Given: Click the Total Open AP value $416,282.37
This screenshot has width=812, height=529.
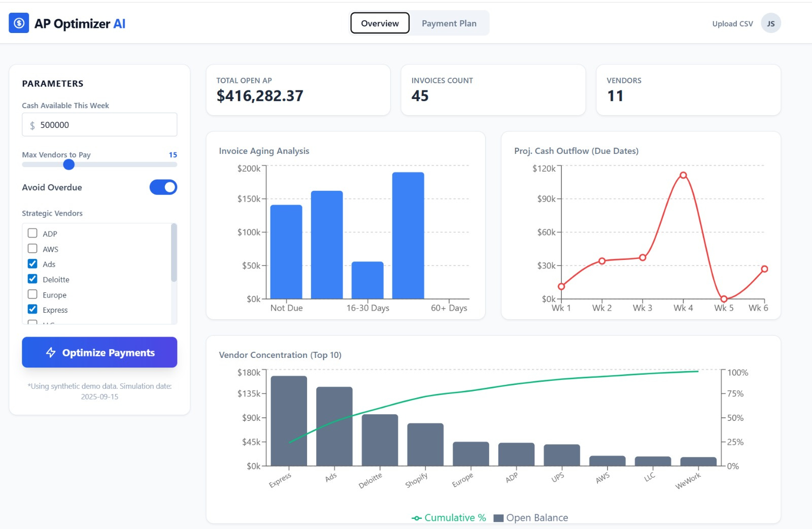Looking at the screenshot, I should pos(260,96).
